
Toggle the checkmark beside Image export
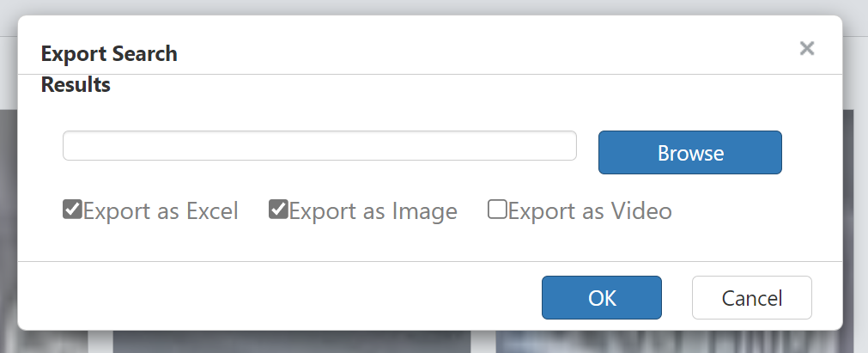278,210
